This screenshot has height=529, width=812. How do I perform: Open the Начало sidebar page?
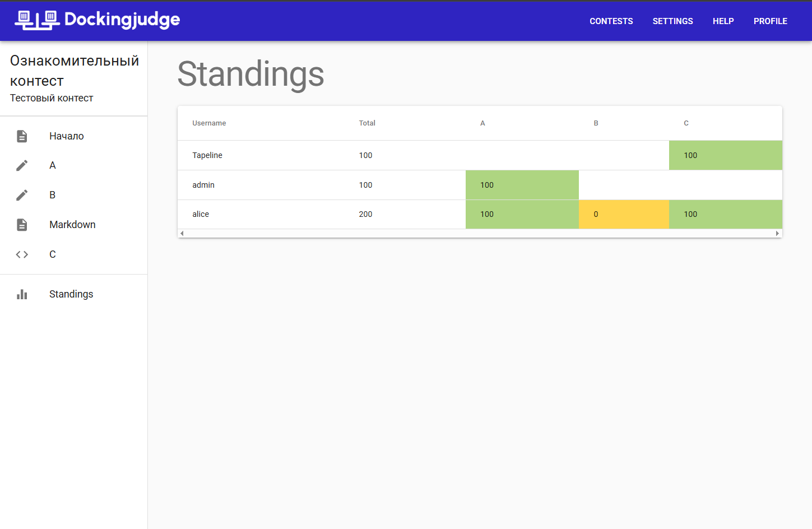(x=67, y=136)
